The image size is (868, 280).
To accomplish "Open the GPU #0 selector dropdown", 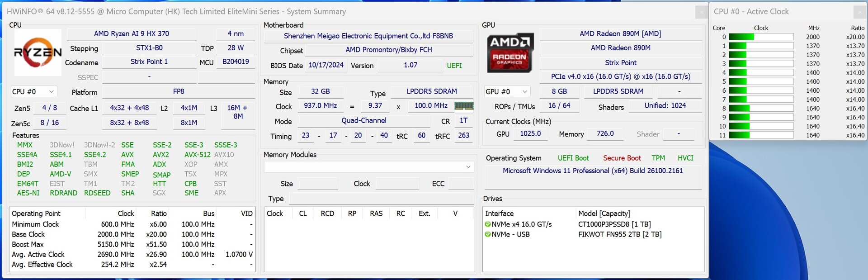I will [x=507, y=92].
